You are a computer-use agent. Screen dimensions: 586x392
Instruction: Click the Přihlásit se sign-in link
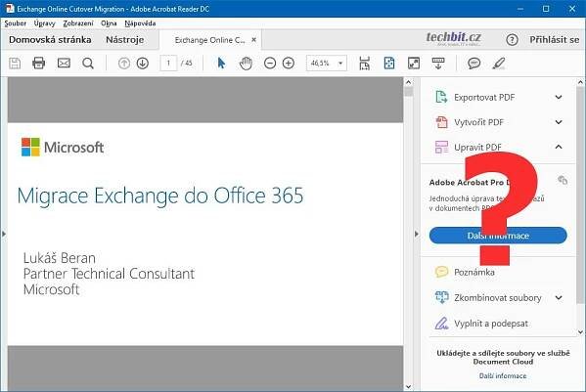555,39
